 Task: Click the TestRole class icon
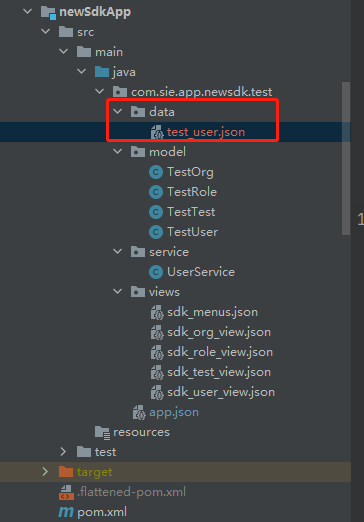pyautogui.click(x=156, y=192)
